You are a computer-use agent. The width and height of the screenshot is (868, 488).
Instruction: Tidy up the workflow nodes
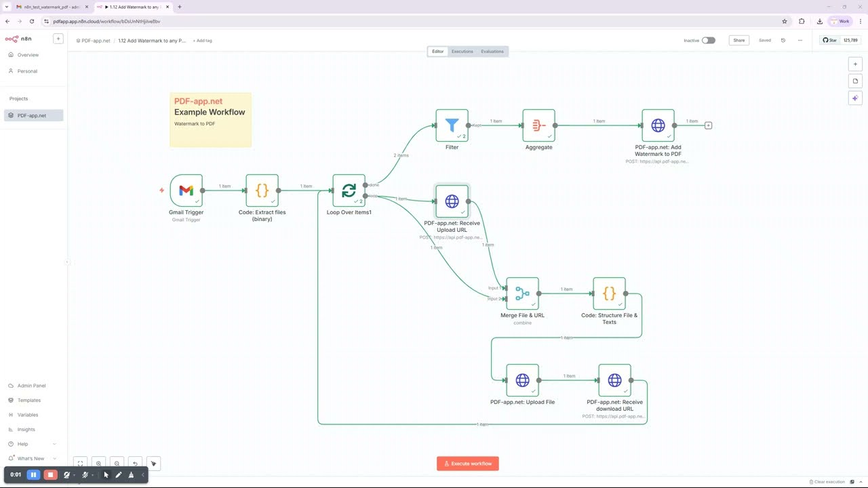(x=153, y=464)
